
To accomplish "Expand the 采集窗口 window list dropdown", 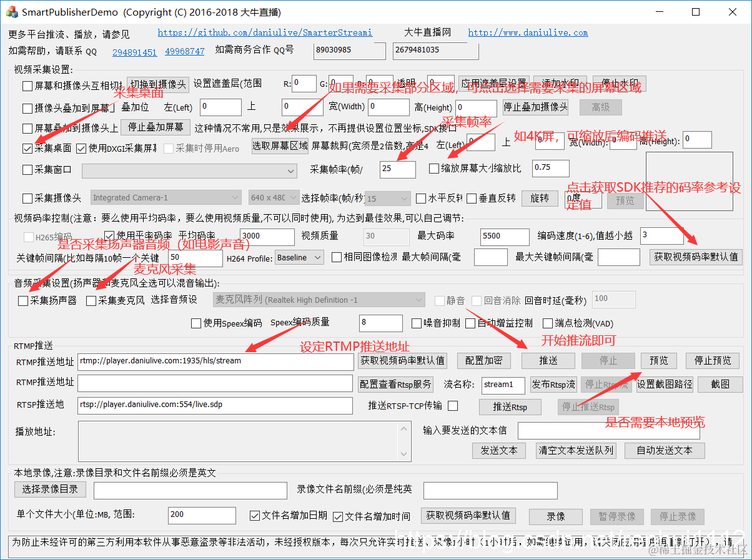I will click(x=190, y=170).
